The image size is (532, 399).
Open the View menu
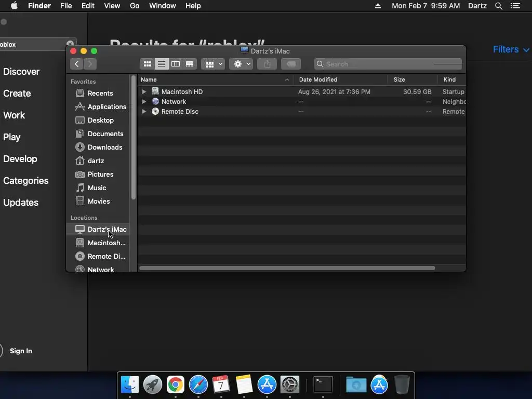coord(112,6)
